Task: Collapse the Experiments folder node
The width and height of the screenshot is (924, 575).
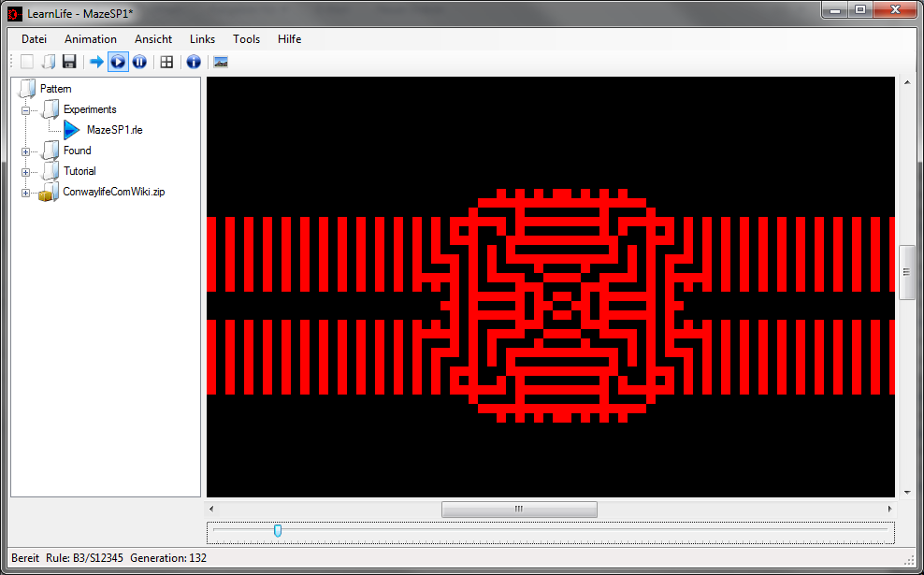Action: point(26,110)
